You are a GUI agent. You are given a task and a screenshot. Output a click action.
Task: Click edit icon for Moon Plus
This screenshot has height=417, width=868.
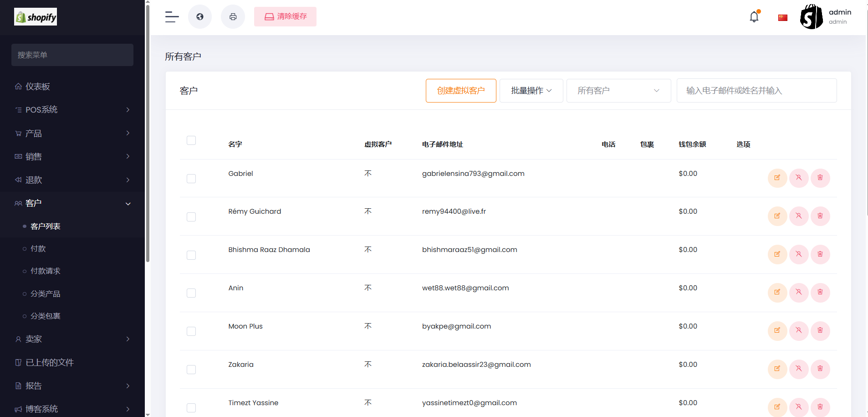pos(777,331)
